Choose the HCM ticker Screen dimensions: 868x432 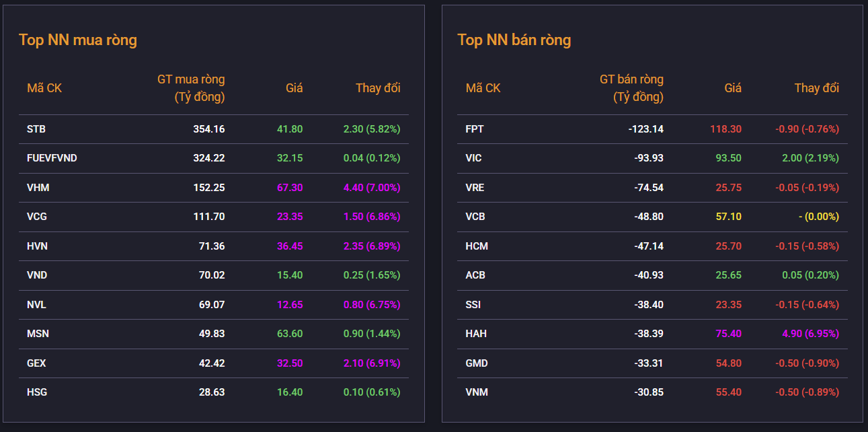click(477, 246)
